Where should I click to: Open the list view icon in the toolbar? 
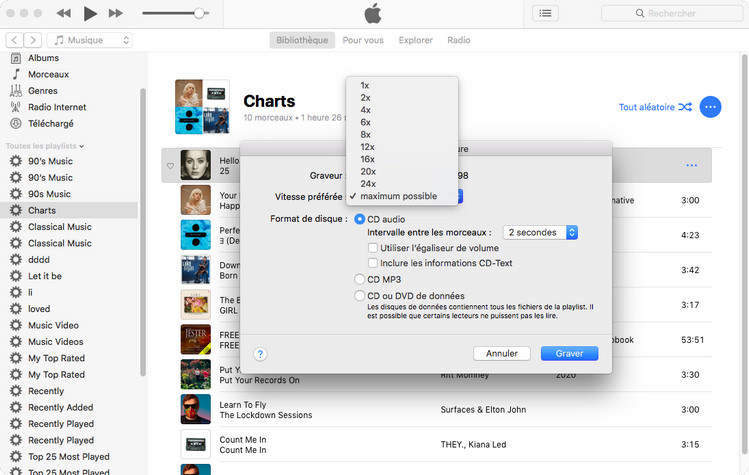[545, 13]
